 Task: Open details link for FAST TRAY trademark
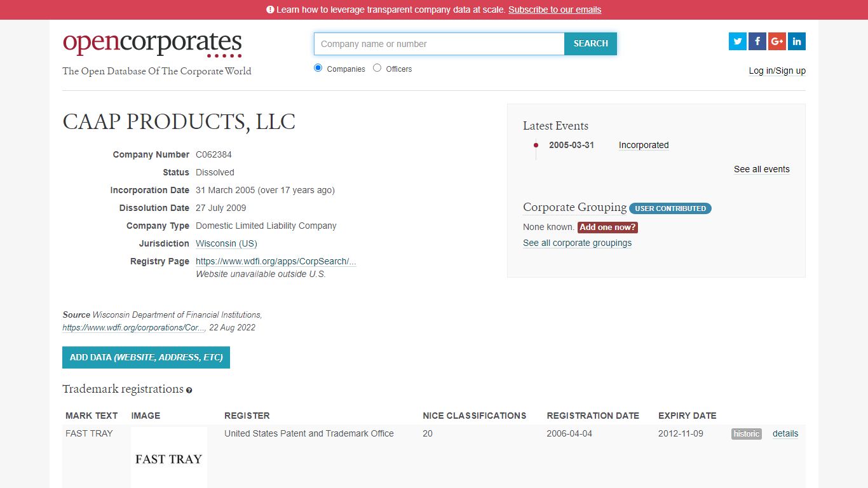[x=785, y=433]
